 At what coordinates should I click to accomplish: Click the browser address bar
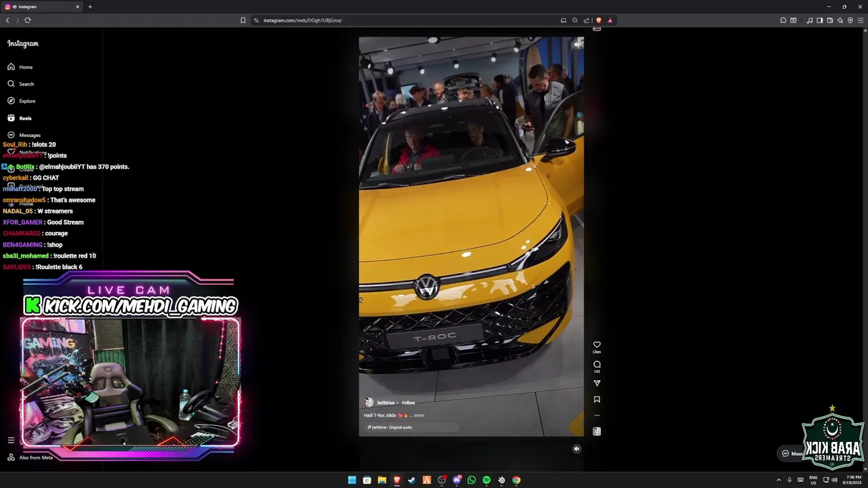407,20
